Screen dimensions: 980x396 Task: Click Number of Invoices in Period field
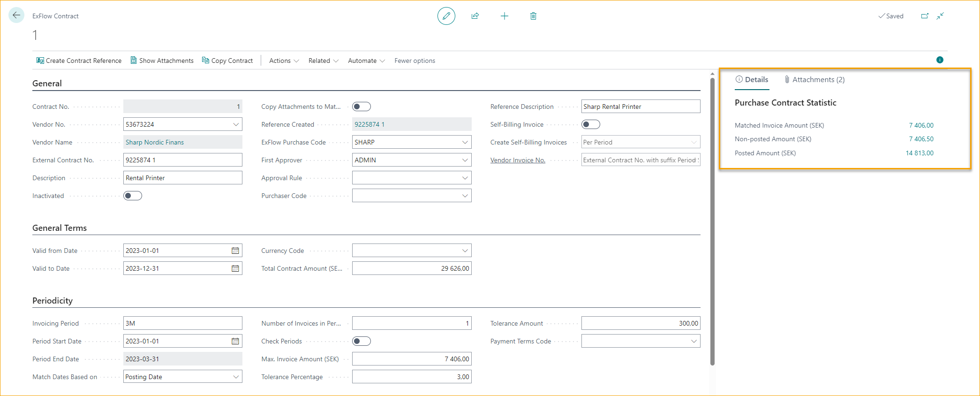(412, 323)
